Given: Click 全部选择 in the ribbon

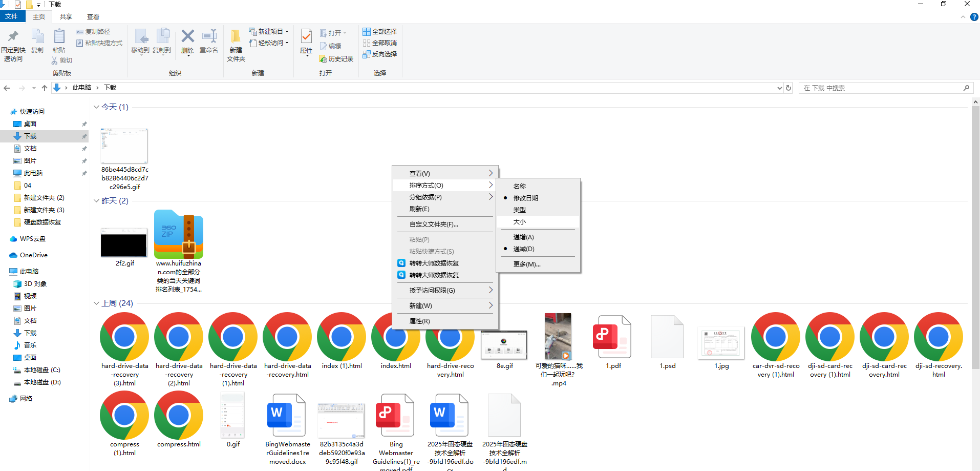Looking at the screenshot, I should tap(380, 32).
